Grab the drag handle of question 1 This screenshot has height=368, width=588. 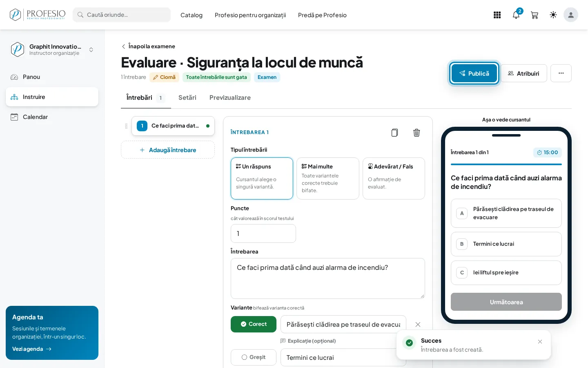pyautogui.click(x=126, y=126)
